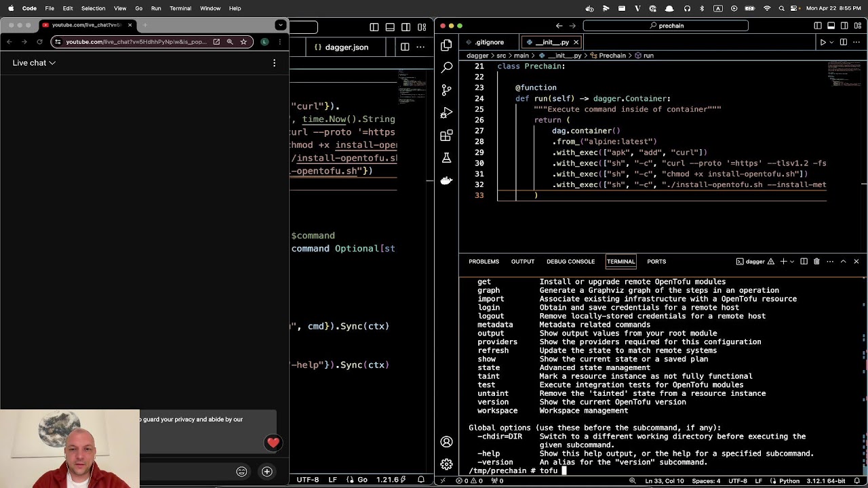The height and width of the screenshot is (488, 868).
Task: Open the Search view in the activity bar
Action: 446,68
